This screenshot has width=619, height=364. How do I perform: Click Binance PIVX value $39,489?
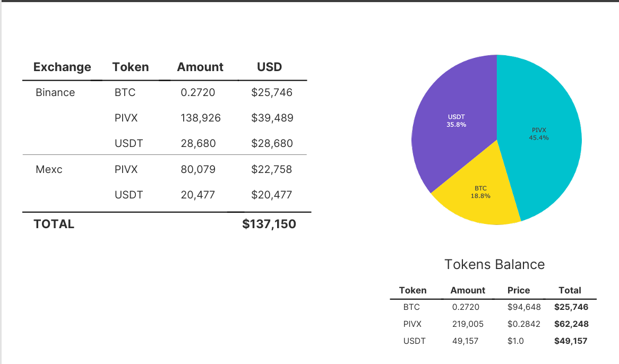(272, 118)
